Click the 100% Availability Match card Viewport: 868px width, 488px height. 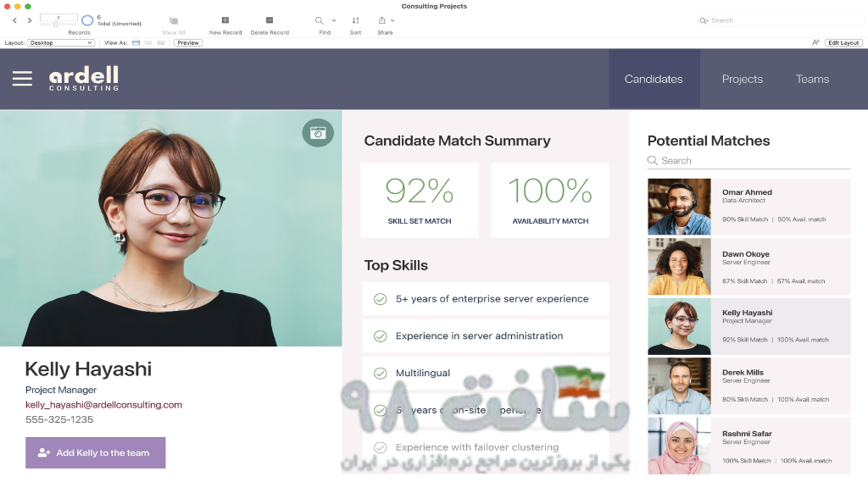(550, 200)
